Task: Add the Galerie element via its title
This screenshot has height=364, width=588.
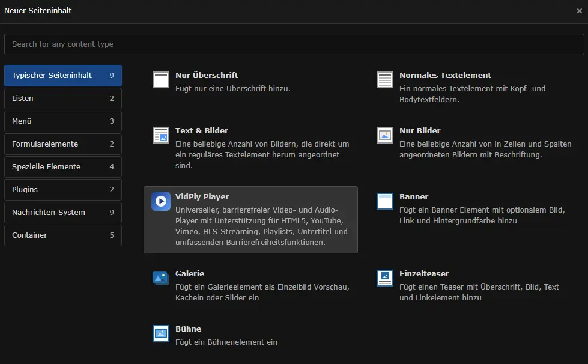Action: (x=190, y=274)
